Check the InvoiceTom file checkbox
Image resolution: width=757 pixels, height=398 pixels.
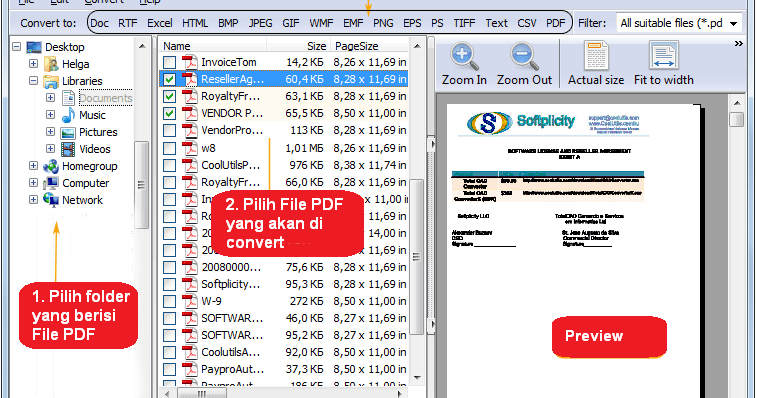coord(169,62)
